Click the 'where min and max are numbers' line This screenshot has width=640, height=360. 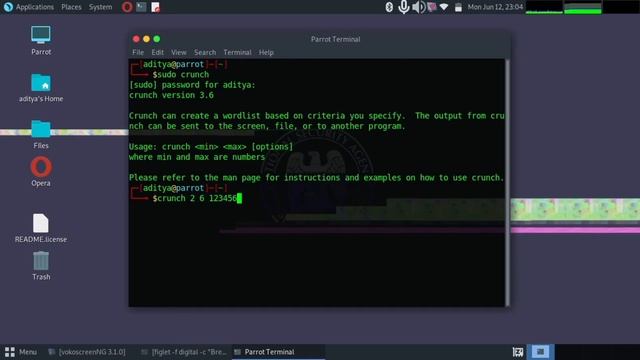[x=197, y=157]
